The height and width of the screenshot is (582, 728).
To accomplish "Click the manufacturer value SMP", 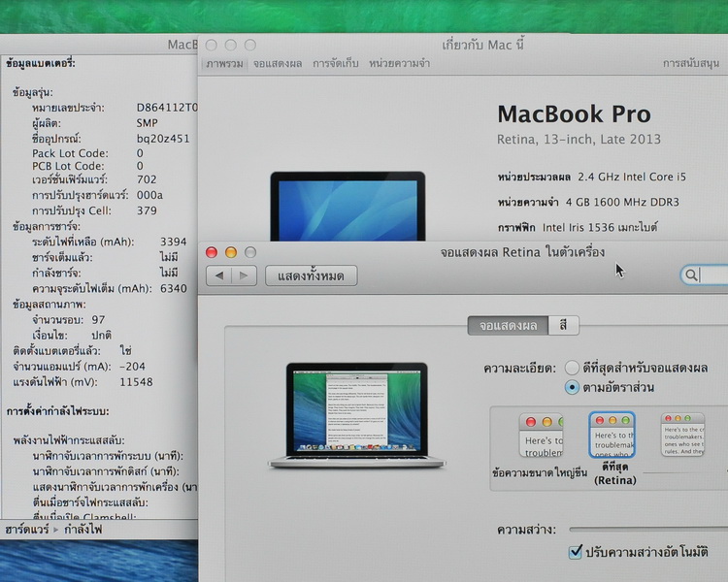I will pos(148,123).
